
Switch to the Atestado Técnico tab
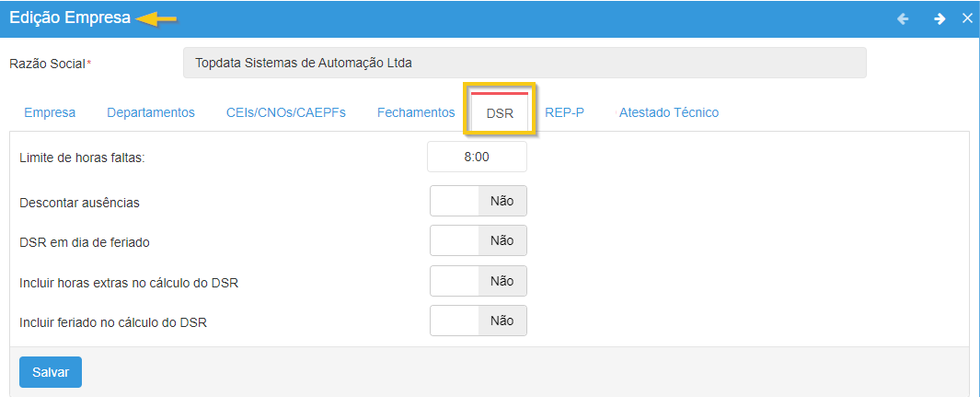point(669,112)
